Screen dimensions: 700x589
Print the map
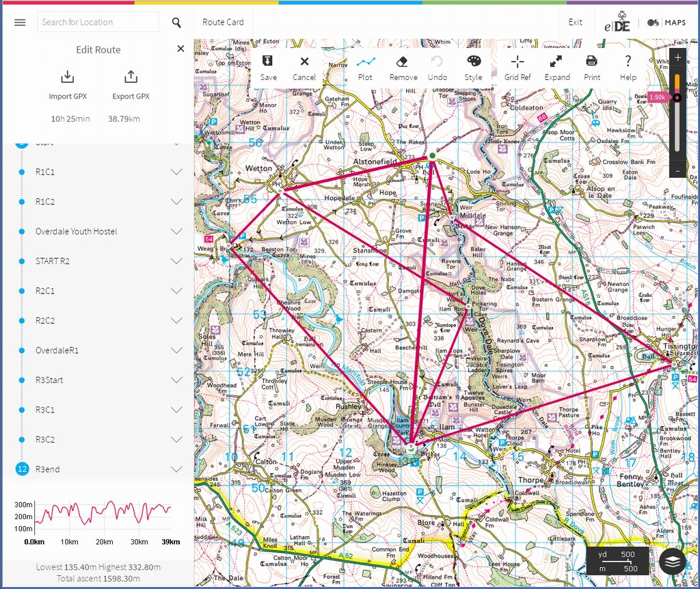click(592, 67)
